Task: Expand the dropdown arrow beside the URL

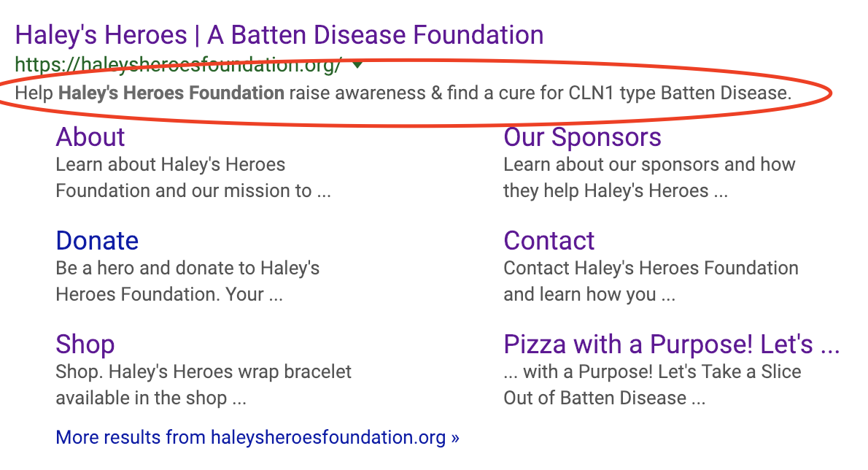Action: pos(357,65)
